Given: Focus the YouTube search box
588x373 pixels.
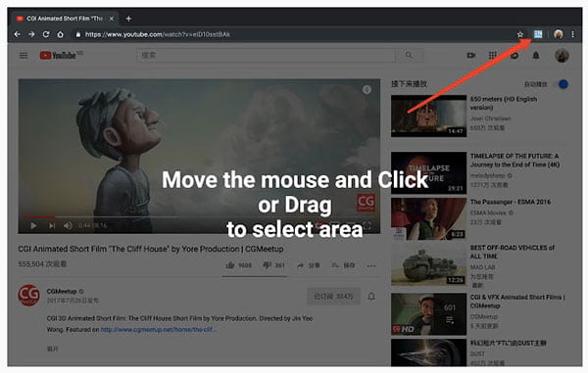Looking at the screenshot, I should [266, 56].
